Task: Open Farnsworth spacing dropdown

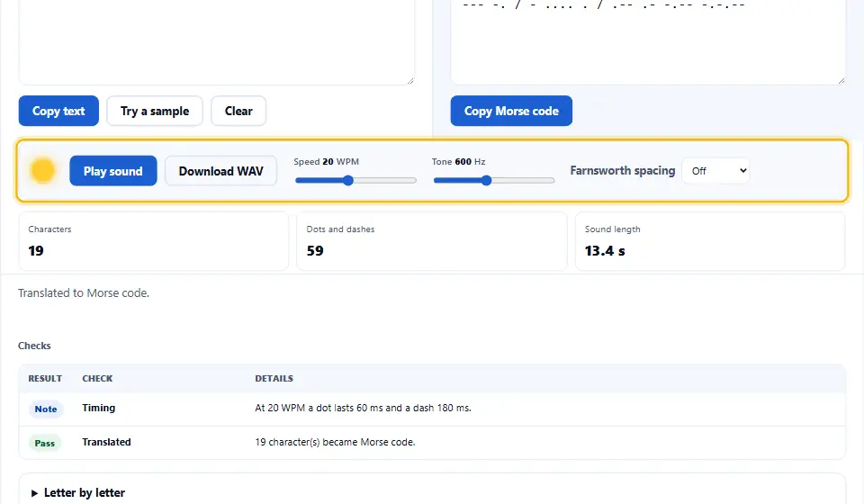Action: pos(715,171)
